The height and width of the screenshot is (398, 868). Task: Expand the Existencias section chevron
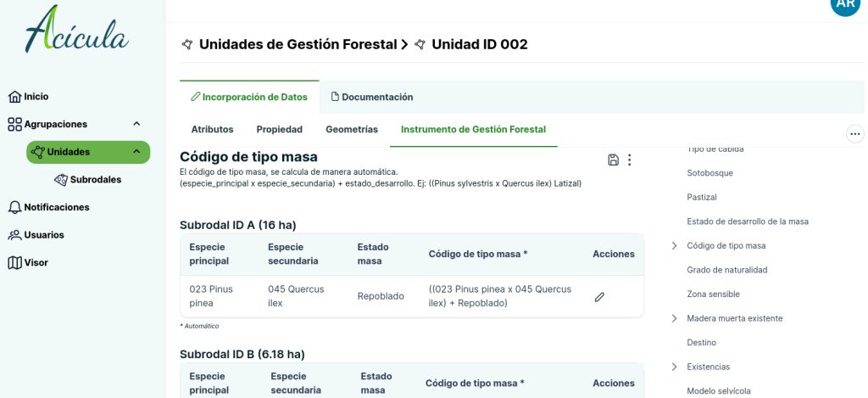(674, 367)
